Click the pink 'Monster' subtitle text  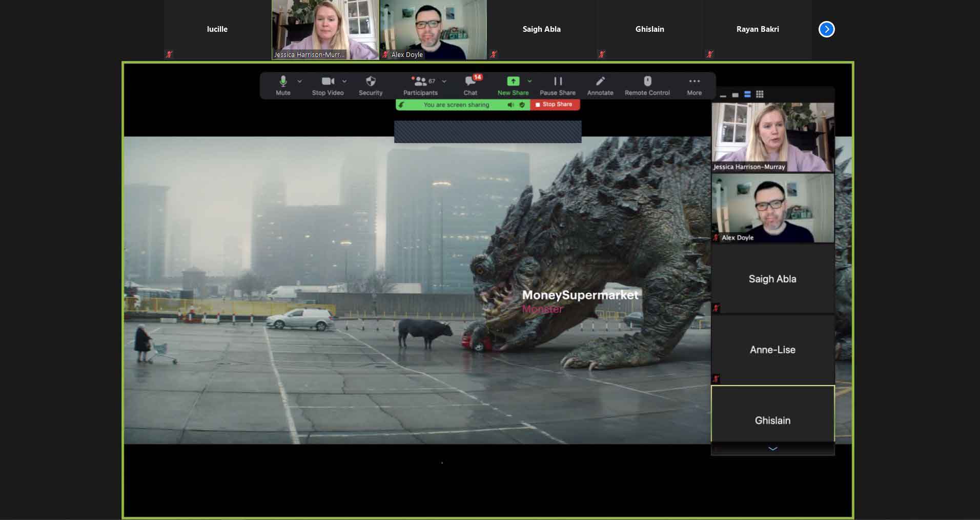542,309
